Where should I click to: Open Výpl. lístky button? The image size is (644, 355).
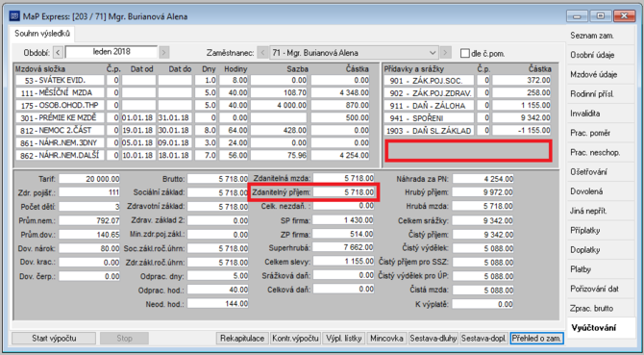(x=344, y=339)
